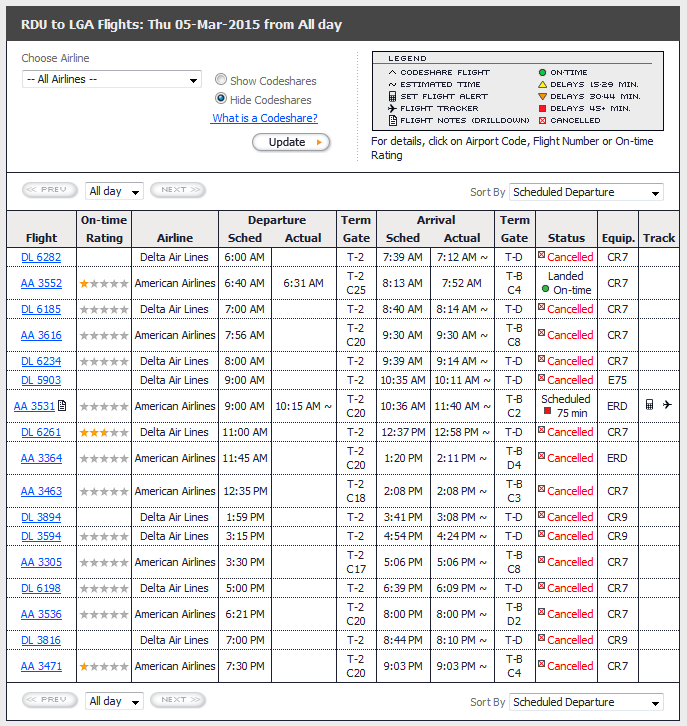
Task: Select Show Codeshares radio button
Action: (221, 79)
